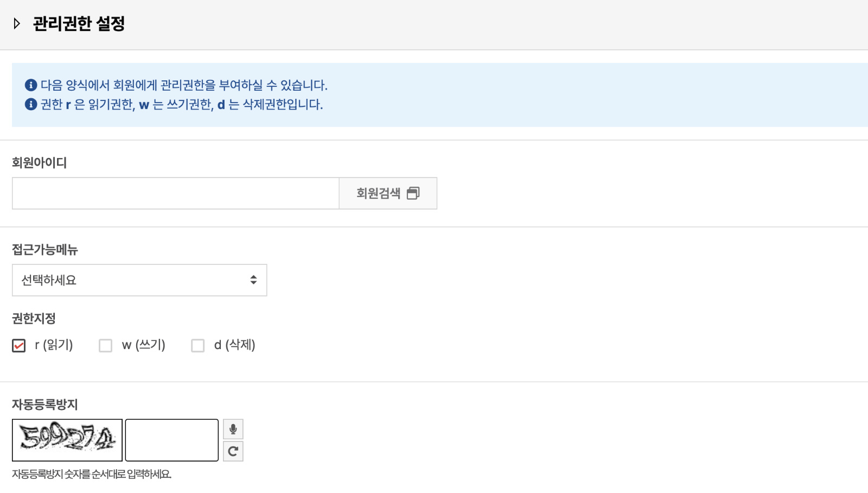Uncheck the r (읽기) permission checkbox

(19, 345)
